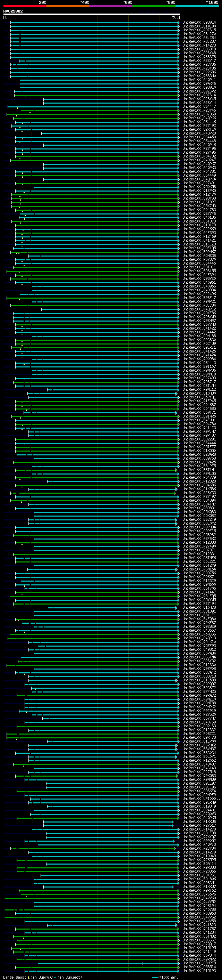Select the UniRef100_O64450 label
This screenshot has width=222, height=980.
[x=199, y=137]
